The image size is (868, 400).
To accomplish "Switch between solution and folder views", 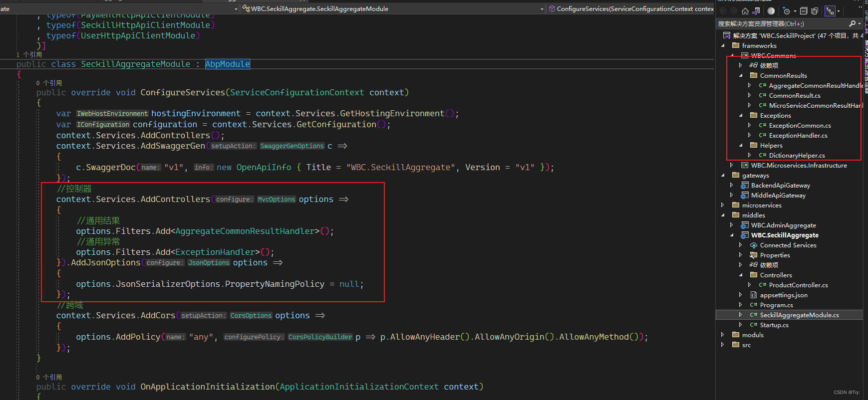I will (756, 11).
